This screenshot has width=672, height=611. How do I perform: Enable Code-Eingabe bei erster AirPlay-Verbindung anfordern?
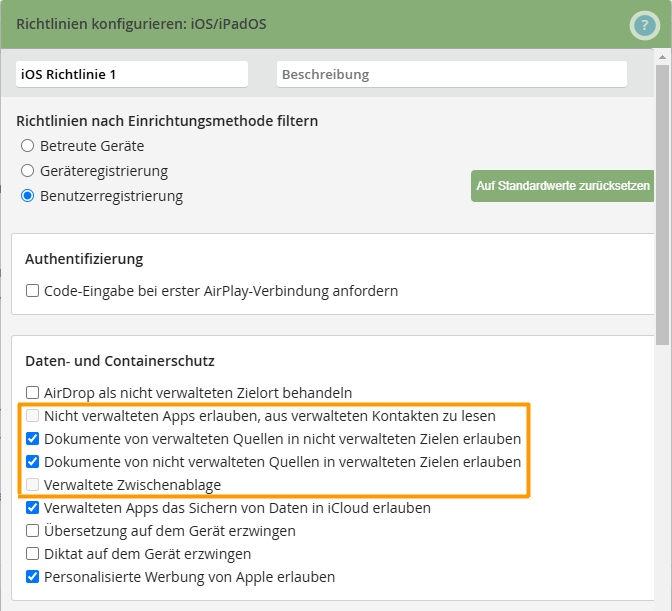coord(33,291)
